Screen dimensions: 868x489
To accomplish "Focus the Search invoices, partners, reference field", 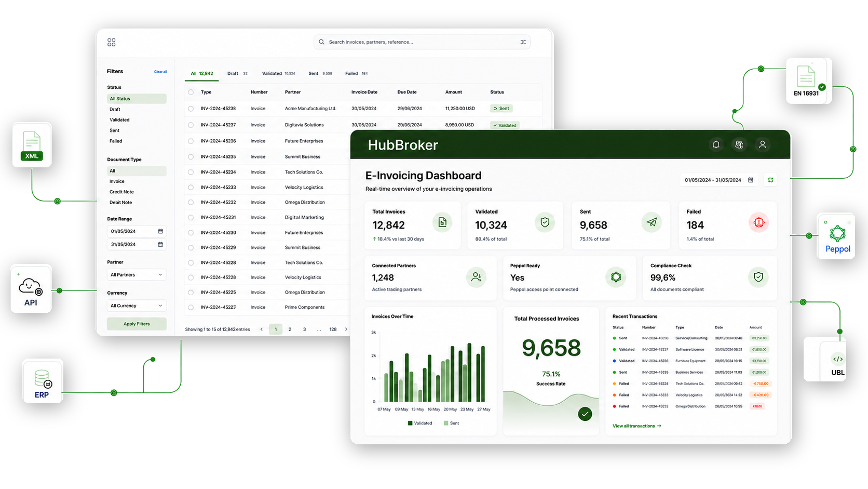I will coord(422,42).
